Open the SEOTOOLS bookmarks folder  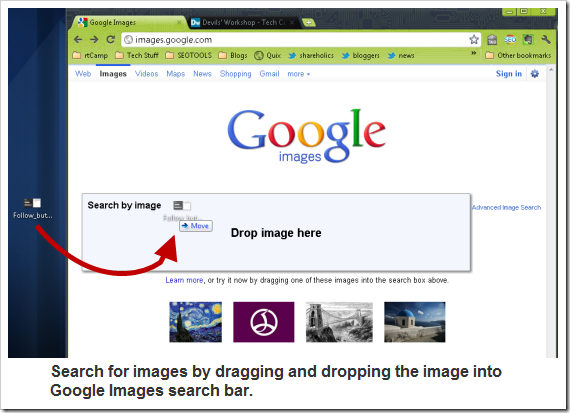189,55
